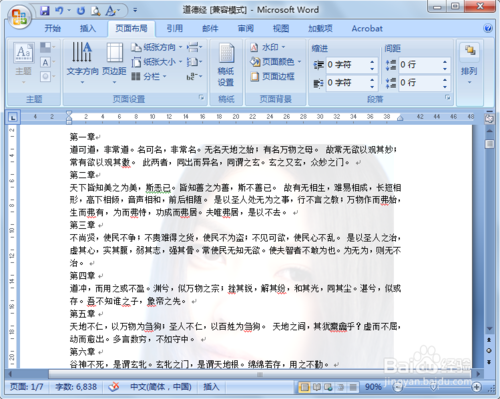Redo the action in quick access toolbar
Viewport: 500px width, 399px height.
click(81, 11)
